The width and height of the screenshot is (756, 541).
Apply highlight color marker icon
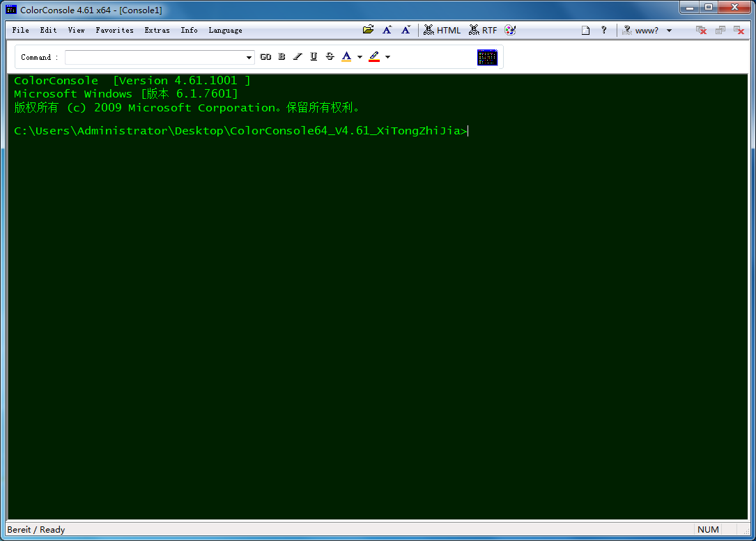[x=374, y=57]
